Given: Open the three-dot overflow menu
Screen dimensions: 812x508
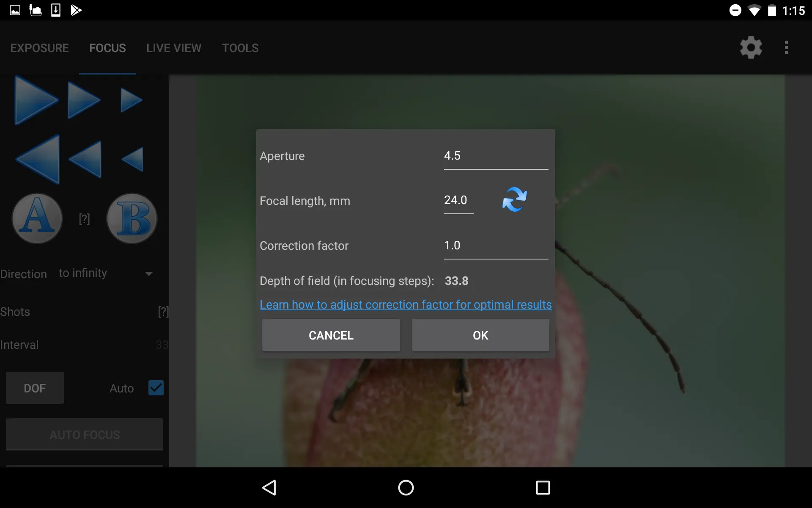Looking at the screenshot, I should [787, 48].
